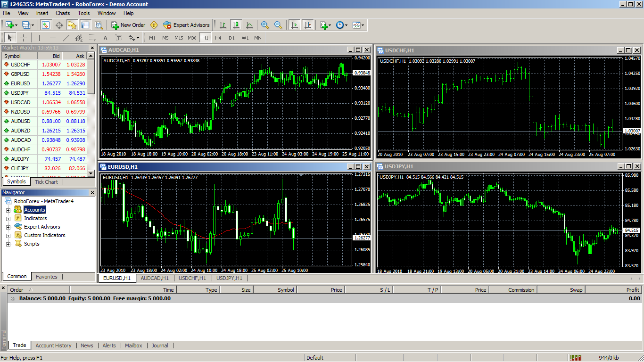Switch to the Account History tab

tap(53, 346)
